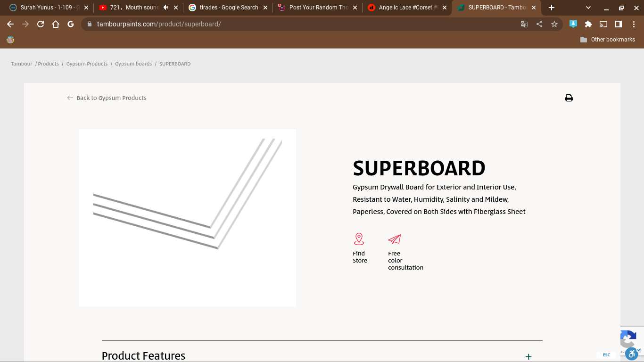Open the Tambour breadcrumb link
This screenshot has height=362, width=644.
tap(22, 64)
